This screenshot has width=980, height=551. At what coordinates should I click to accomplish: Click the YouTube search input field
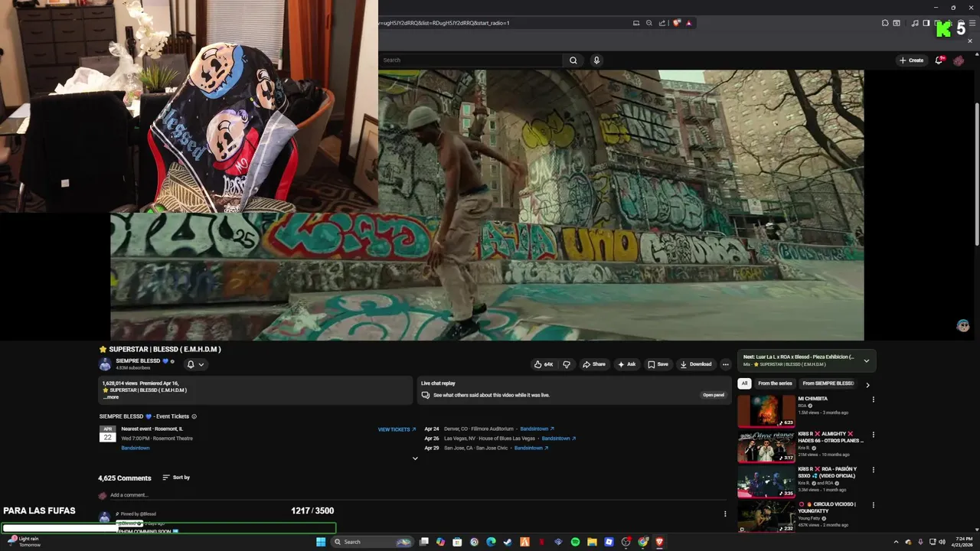(x=471, y=60)
